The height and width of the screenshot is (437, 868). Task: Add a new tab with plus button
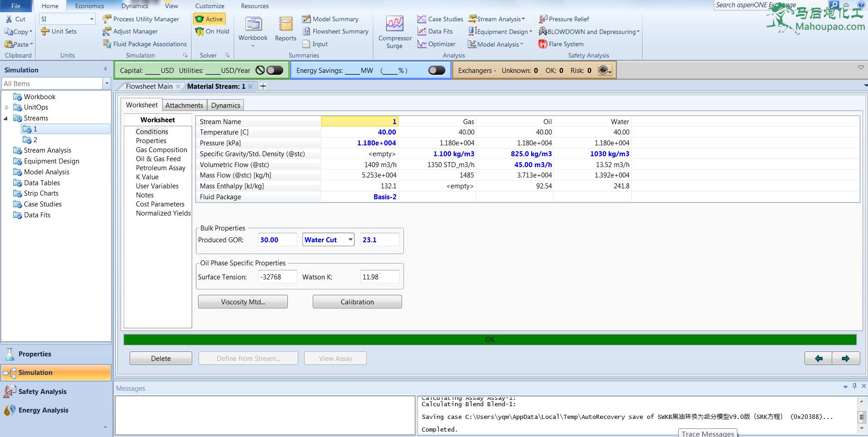pos(263,86)
